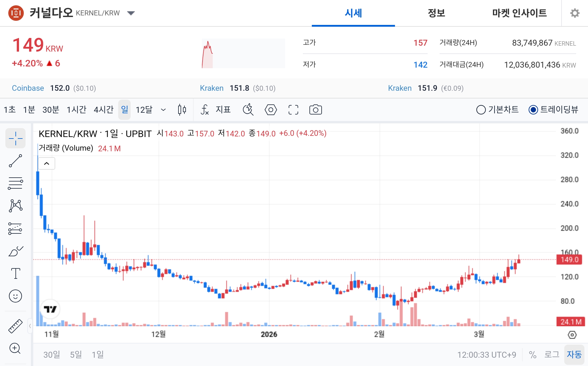588x366 pixels.
Task: Click the Coinbase price link
Action: coord(28,88)
